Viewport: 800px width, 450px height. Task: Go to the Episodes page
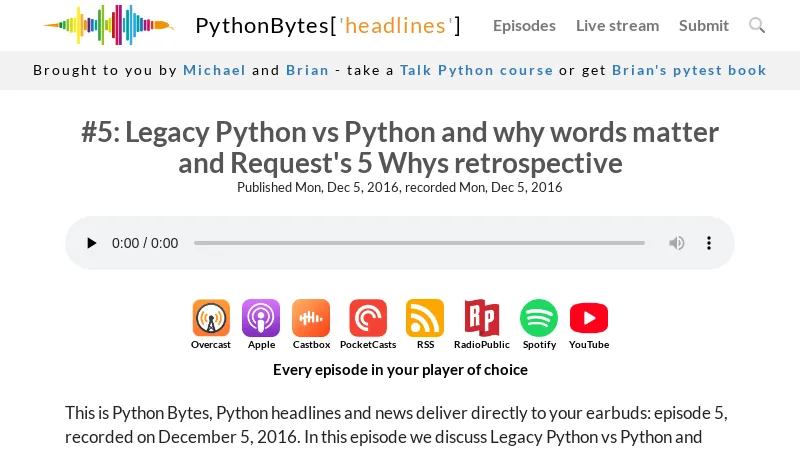(524, 25)
